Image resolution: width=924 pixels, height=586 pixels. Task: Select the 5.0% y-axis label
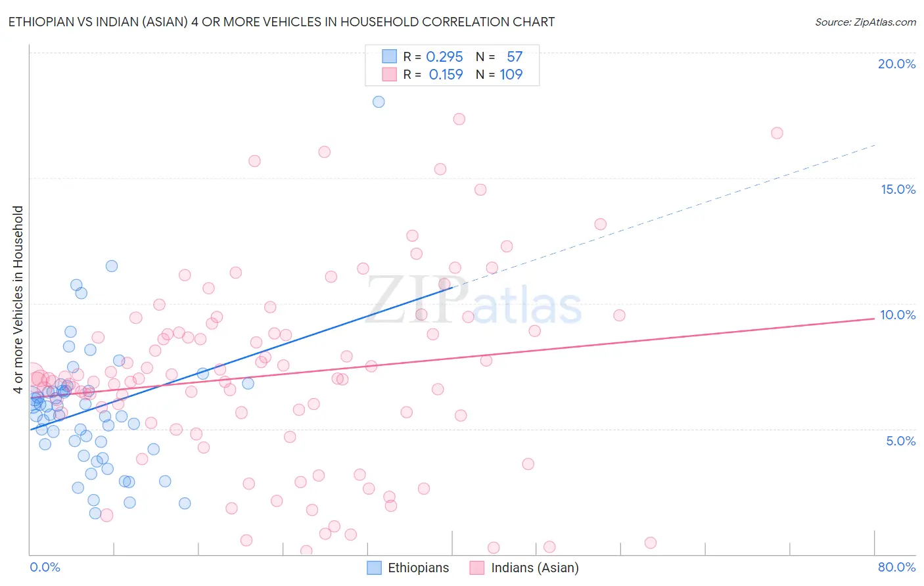(x=900, y=441)
